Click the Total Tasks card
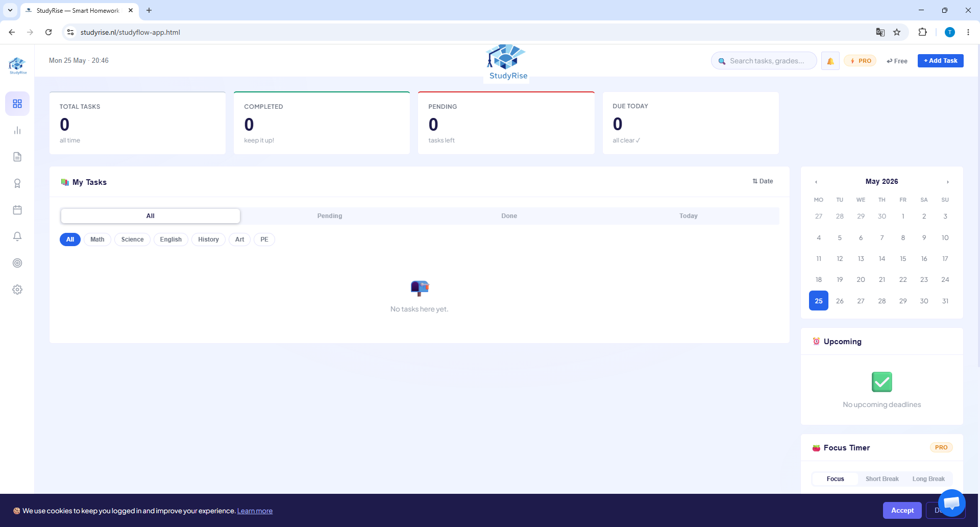Image resolution: width=980 pixels, height=527 pixels. coord(138,123)
